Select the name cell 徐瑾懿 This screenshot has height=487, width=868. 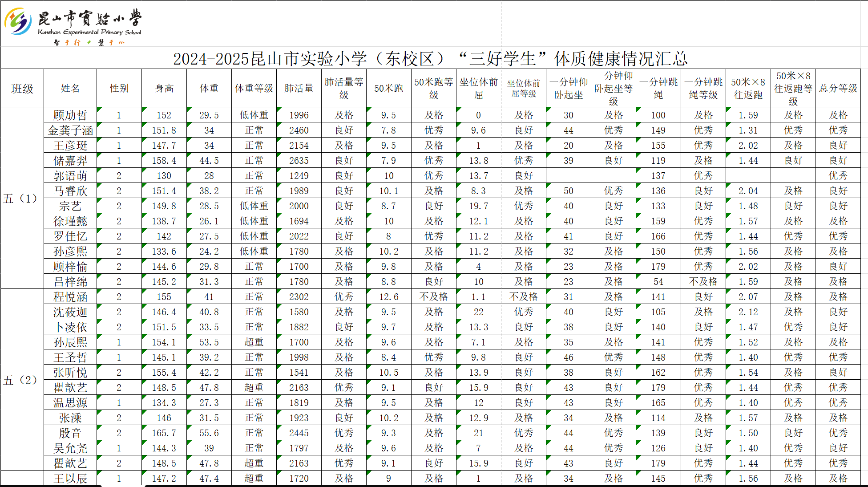[x=70, y=221]
